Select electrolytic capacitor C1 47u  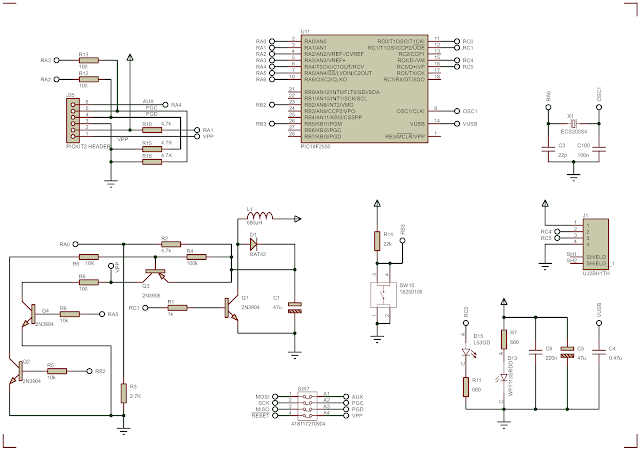[x=295, y=307]
